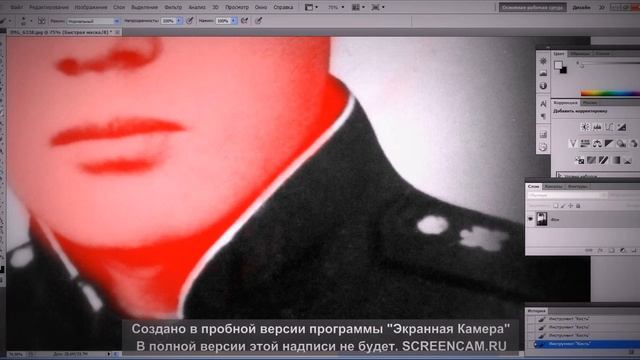The width and height of the screenshot is (640, 360).
Task: Add a Selective Color adjustment
Action: pyautogui.click(x=628, y=160)
